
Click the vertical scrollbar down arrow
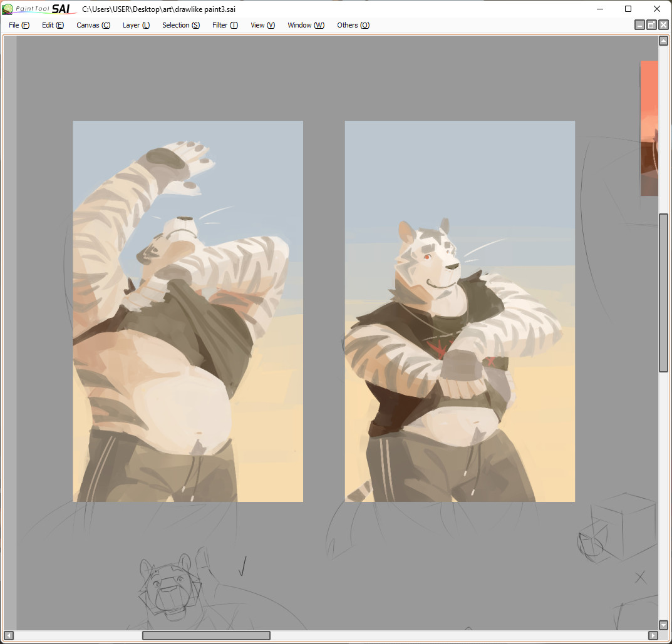[x=663, y=625]
